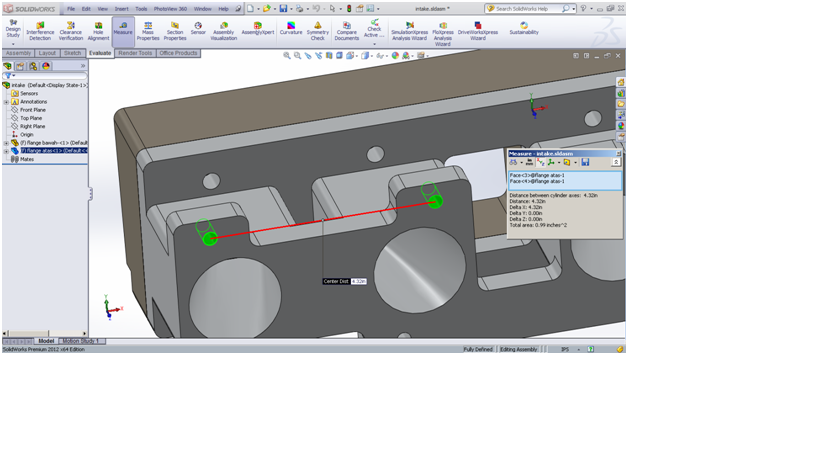Expand the Annotations tree node
This screenshot has width=819, height=460.
pyautogui.click(x=6, y=102)
